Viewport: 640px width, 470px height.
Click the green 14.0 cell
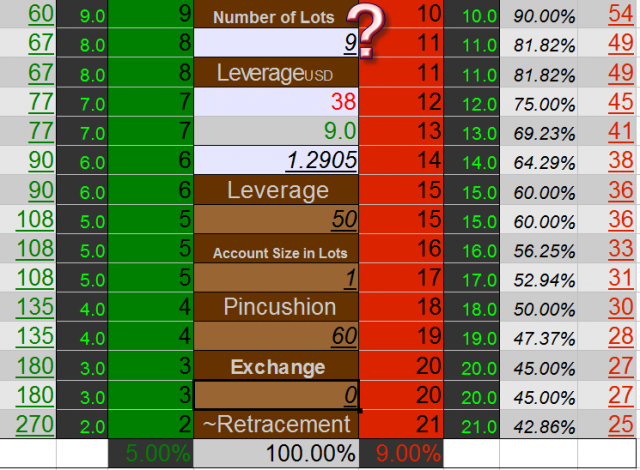coord(471,160)
